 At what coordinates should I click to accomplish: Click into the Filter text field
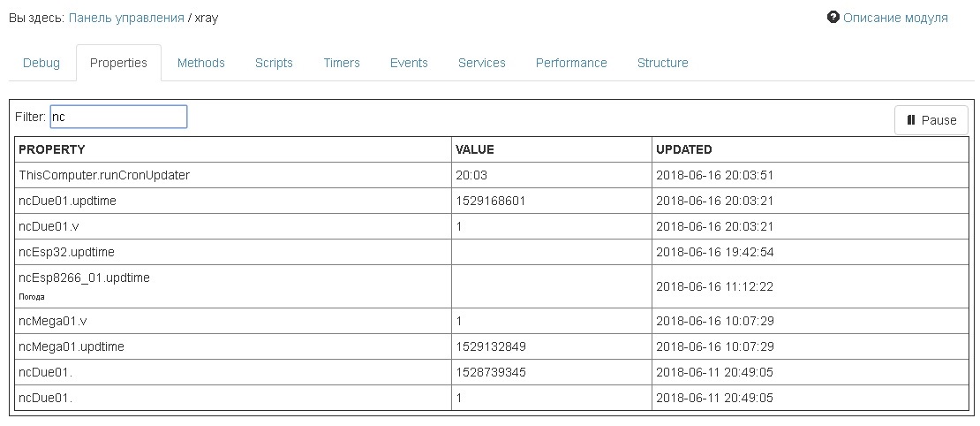coord(118,117)
